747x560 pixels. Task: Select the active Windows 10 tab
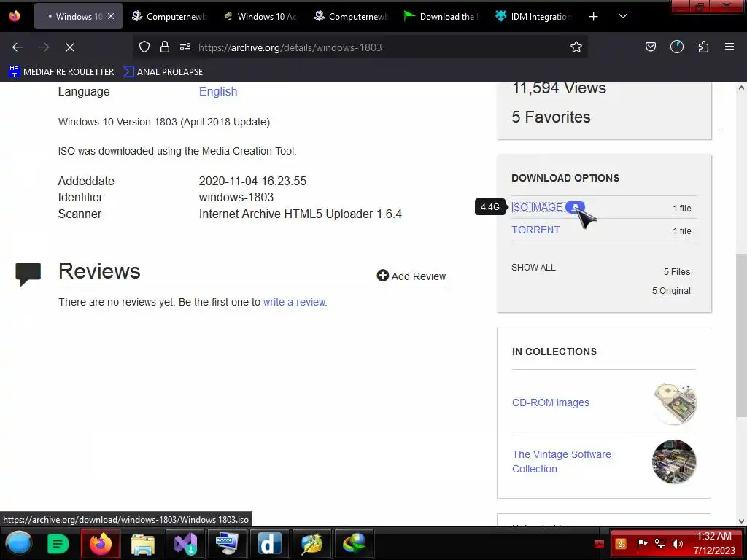[78, 16]
